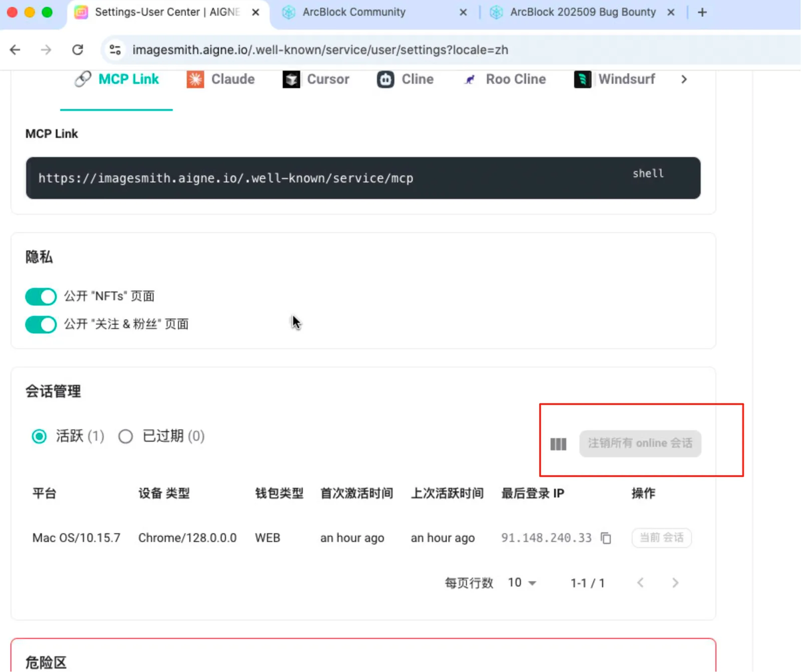Image resolution: width=801 pixels, height=672 pixels.
Task: Click the macOS yellow minimize button
Action: pos(30,12)
